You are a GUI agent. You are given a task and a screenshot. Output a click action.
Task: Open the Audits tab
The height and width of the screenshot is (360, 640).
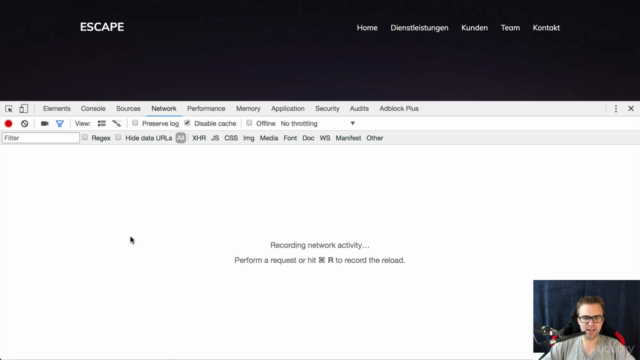click(359, 109)
